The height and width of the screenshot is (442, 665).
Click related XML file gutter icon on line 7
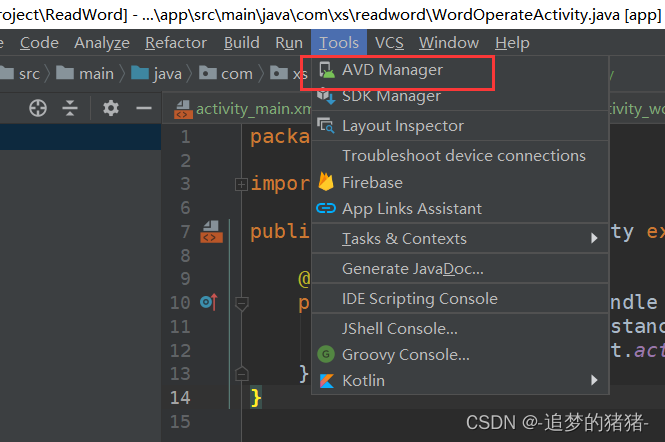pyautogui.click(x=211, y=232)
